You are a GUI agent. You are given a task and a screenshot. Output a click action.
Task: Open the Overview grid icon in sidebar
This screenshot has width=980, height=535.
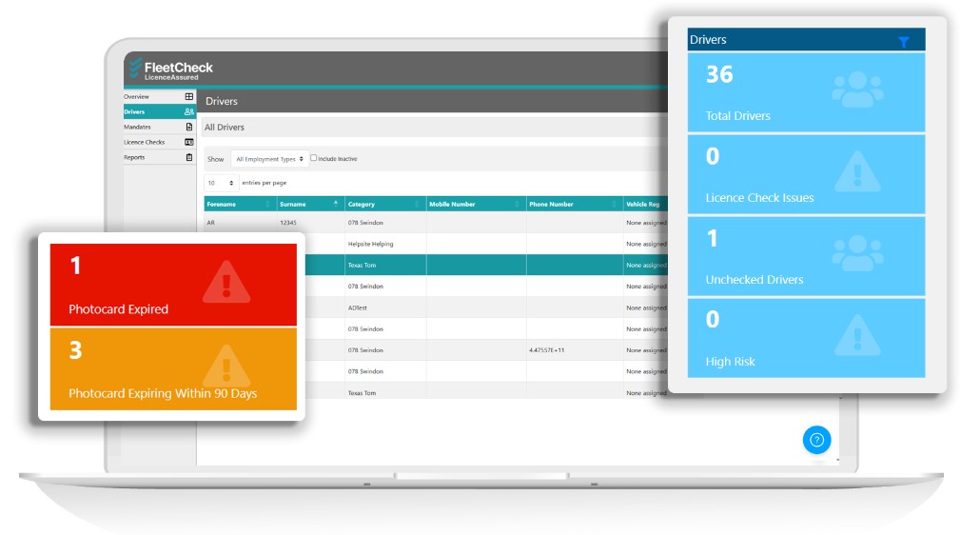[x=188, y=97]
